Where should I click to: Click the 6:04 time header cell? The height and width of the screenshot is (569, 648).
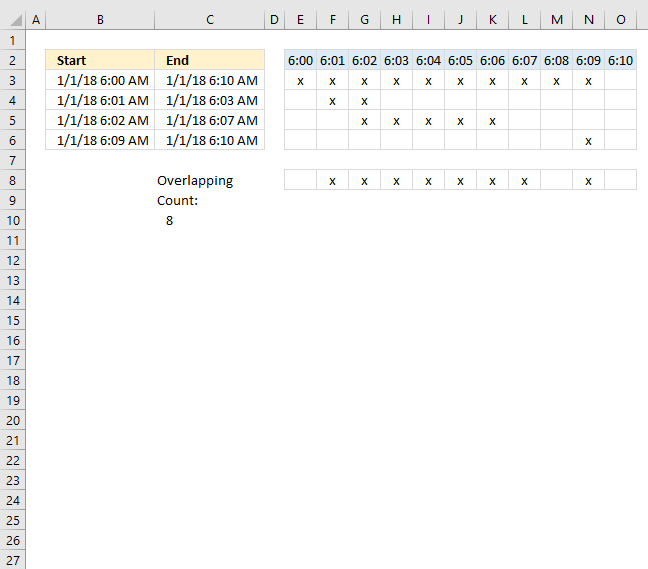pyautogui.click(x=429, y=60)
